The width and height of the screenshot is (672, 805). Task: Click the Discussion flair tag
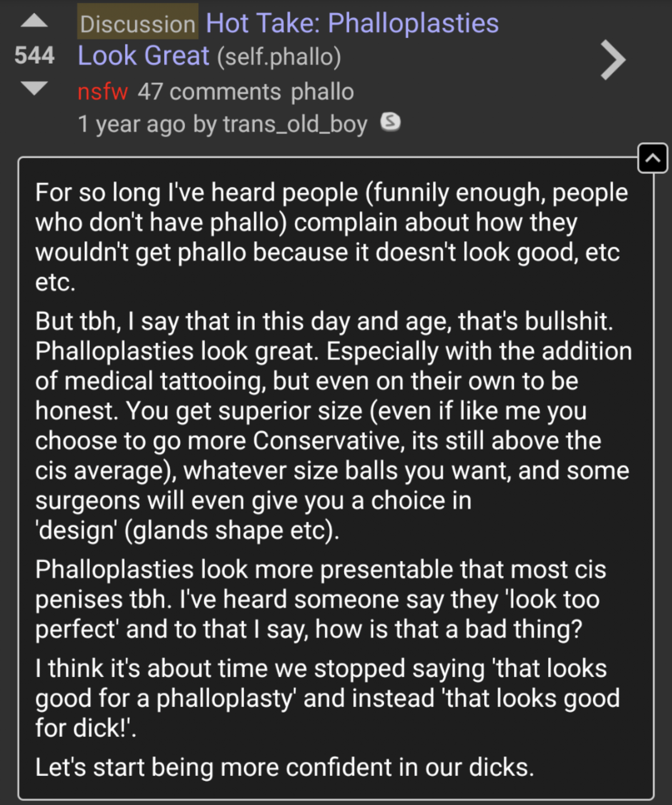coord(138,23)
